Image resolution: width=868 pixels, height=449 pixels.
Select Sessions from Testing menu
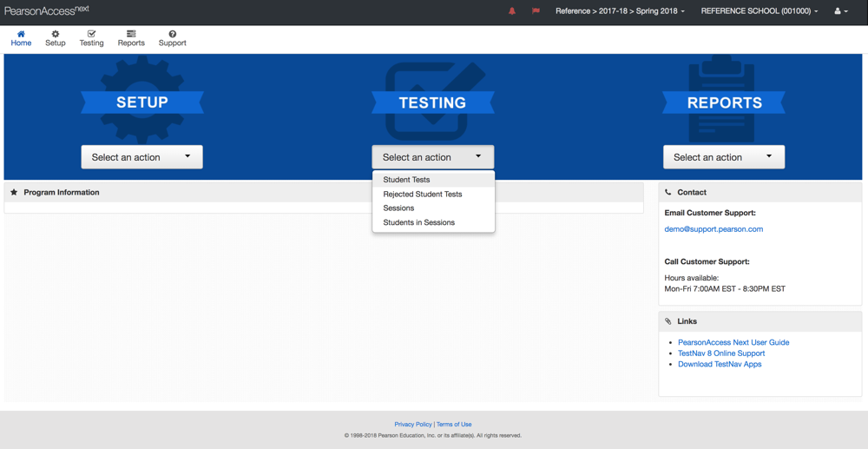pos(398,208)
